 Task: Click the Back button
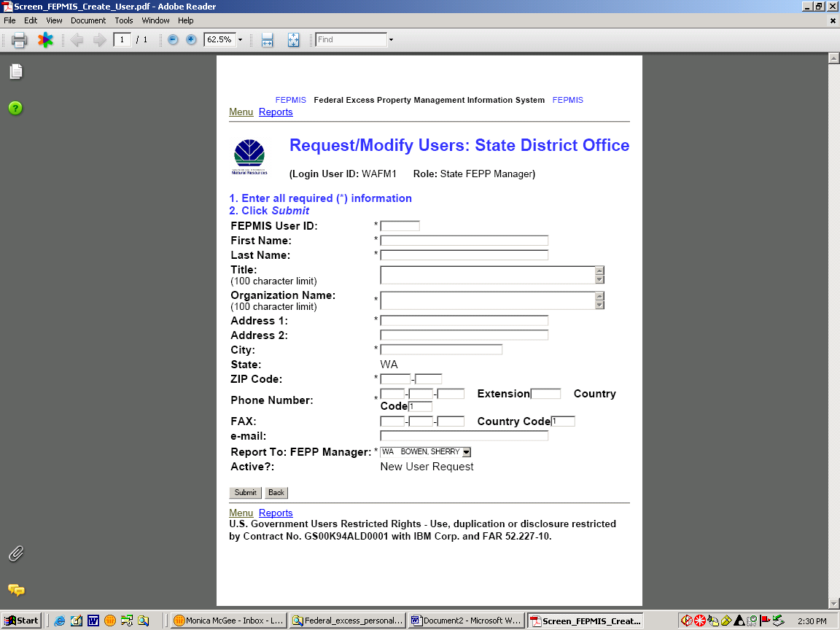pyautogui.click(x=276, y=493)
